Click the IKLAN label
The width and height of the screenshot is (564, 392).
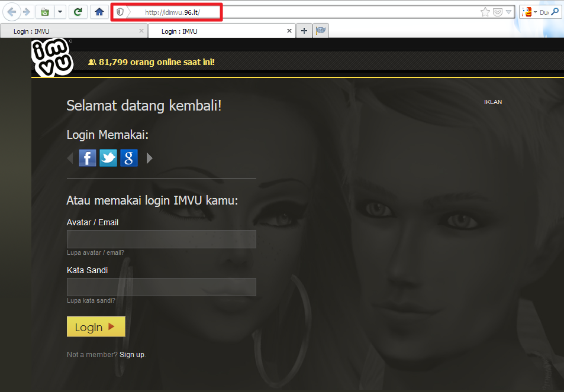coord(493,102)
